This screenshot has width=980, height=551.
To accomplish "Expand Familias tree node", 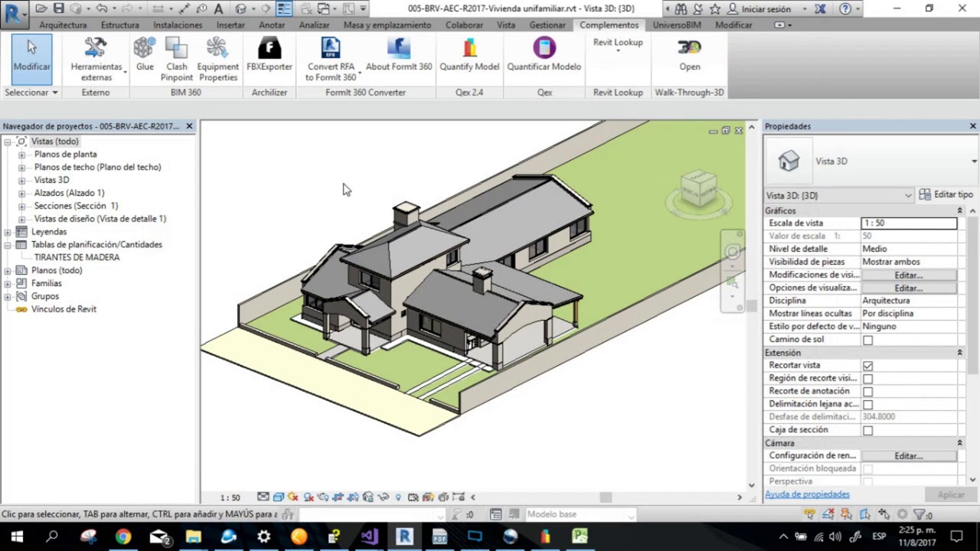I will click(x=8, y=283).
